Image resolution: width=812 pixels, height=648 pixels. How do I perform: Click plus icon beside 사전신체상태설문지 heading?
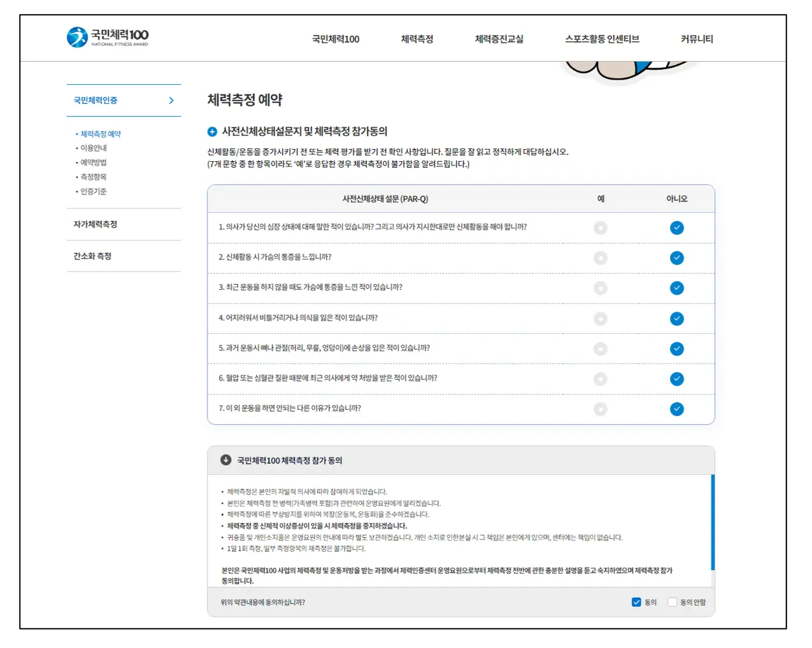tap(212, 131)
